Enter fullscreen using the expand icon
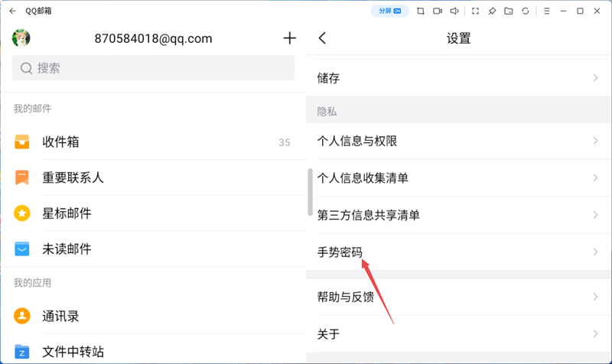Image resolution: width=612 pixels, height=364 pixels. [x=475, y=11]
